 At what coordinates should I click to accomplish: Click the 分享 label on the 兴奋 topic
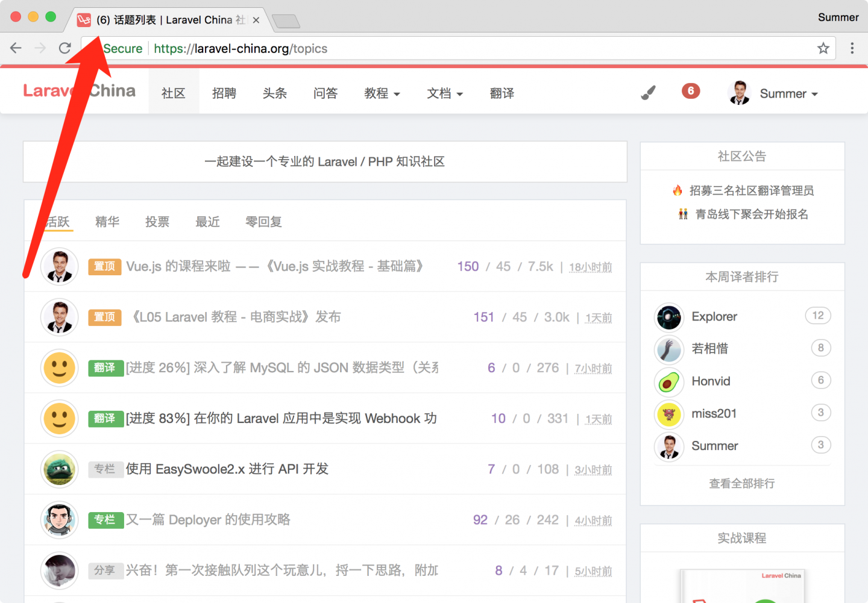106,570
